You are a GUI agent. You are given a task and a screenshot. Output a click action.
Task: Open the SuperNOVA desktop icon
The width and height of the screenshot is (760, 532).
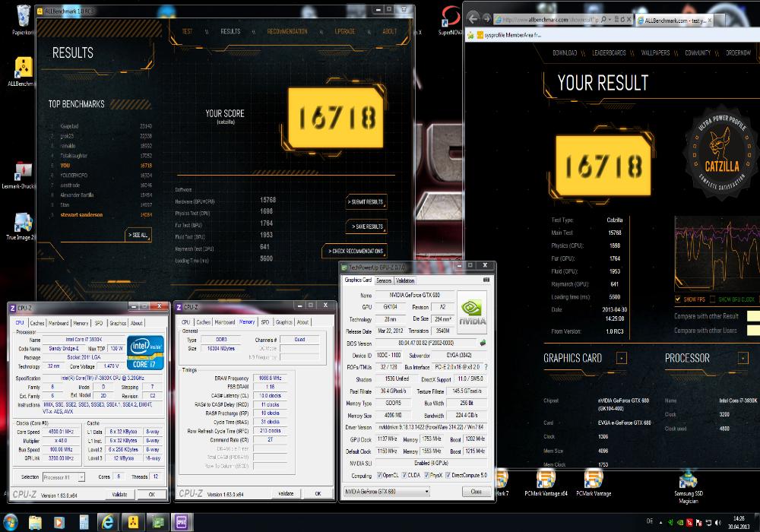click(450, 21)
